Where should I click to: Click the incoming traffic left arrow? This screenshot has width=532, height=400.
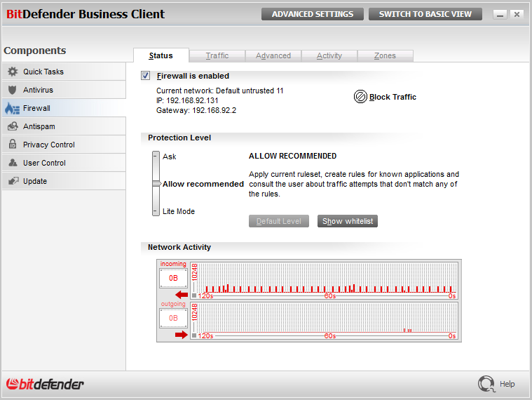(x=182, y=295)
